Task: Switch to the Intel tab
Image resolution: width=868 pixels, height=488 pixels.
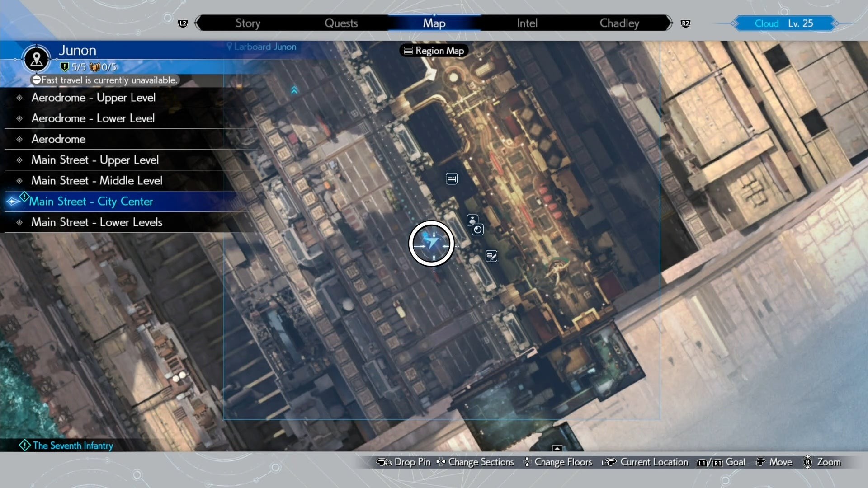Action: click(x=527, y=23)
